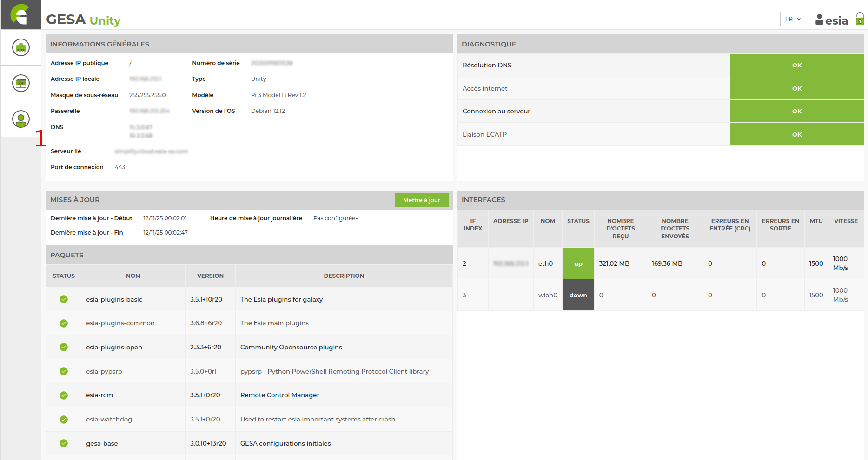Click the green padlock logout icon
The width and height of the screenshot is (868, 460).
(x=860, y=20)
